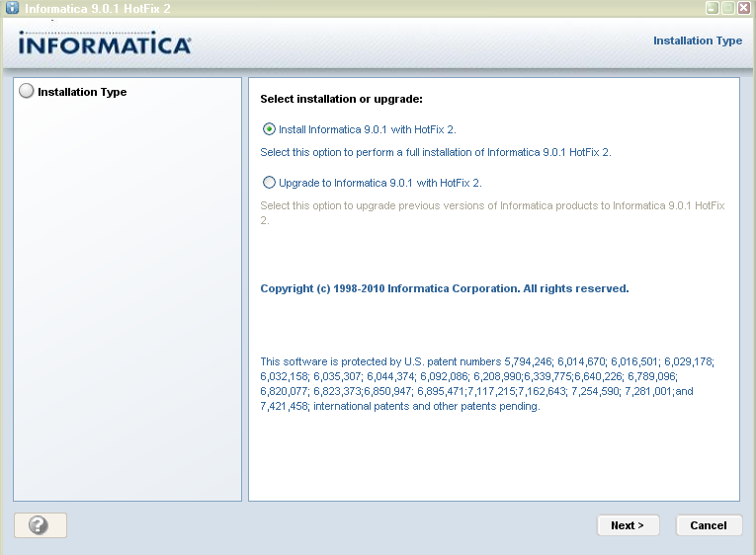The height and width of the screenshot is (555, 756).
Task: Close the installer window
Action: pos(744,8)
